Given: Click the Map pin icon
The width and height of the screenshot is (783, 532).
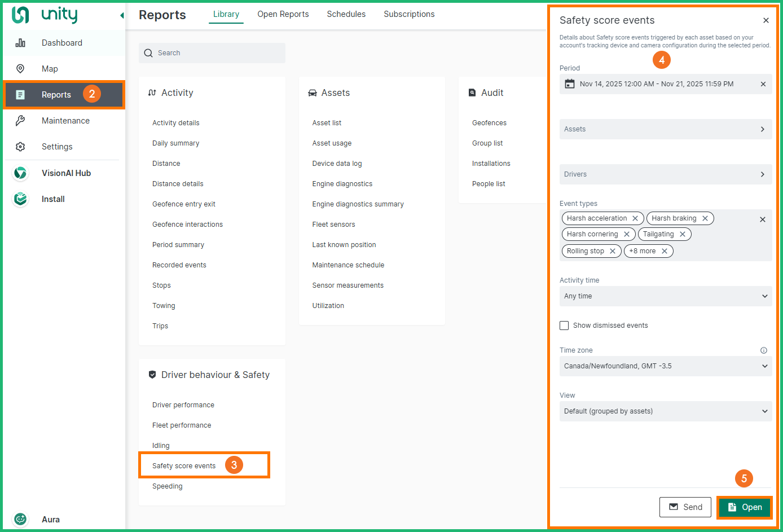Looking at the screenshot, I should 20,69.
